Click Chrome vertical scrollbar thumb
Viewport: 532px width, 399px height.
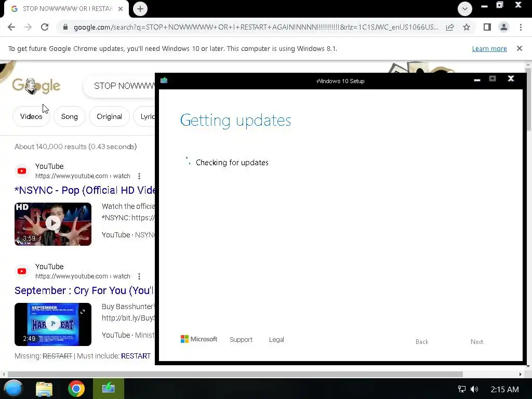coord(528,100)
